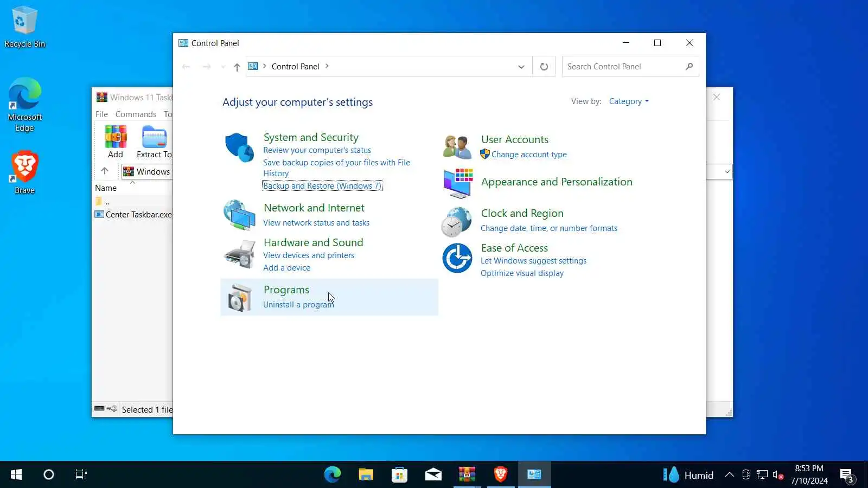
Task: Click the Name column header in WinRAR
Action: [106, 188]
